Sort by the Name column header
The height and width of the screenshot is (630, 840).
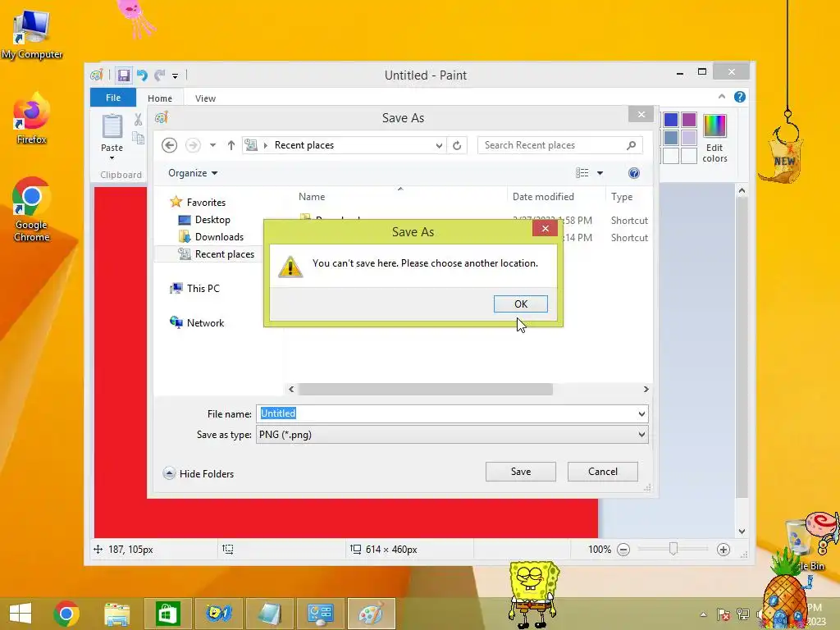click(x=312, y=197)
